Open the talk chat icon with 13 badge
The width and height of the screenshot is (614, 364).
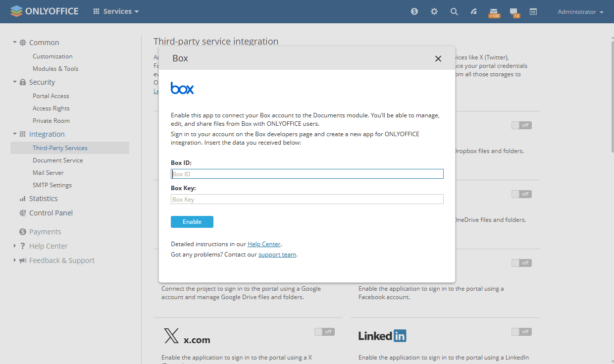tap(514, 12)
